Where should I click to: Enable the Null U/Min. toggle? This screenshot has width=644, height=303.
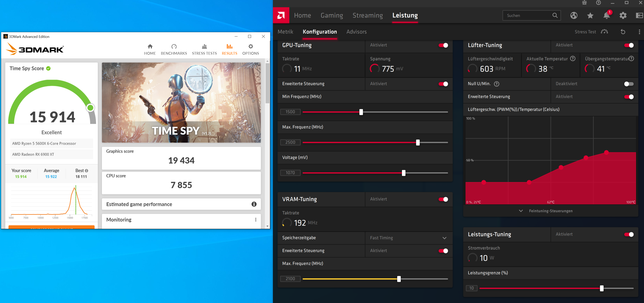click(x=629, y=84)
